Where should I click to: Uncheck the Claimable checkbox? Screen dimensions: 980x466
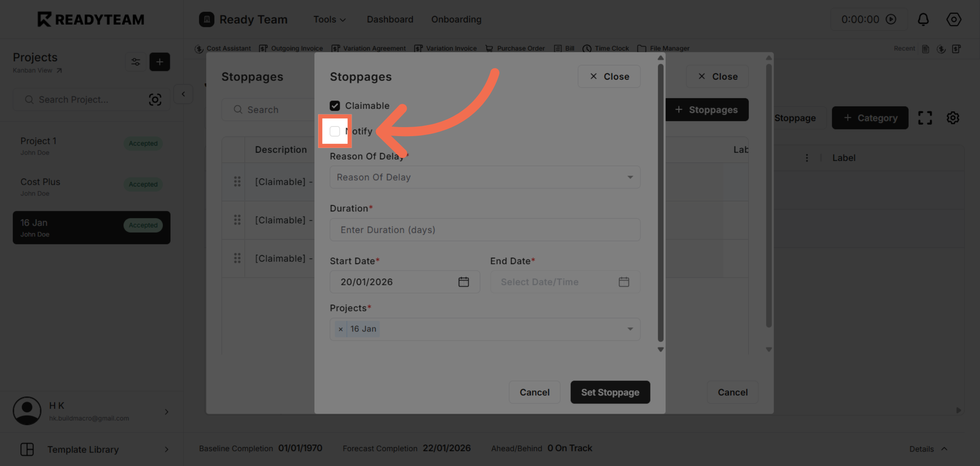click(335, 105)
